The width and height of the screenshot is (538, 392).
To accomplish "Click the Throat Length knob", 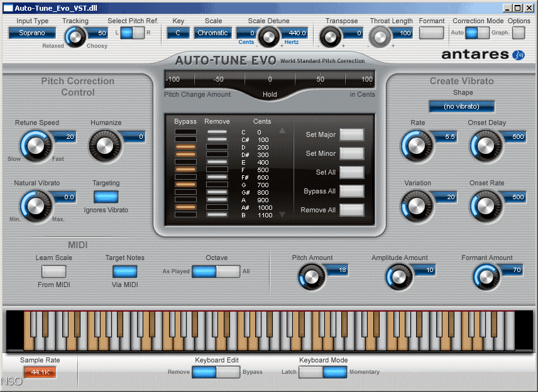I will [380, 37].
